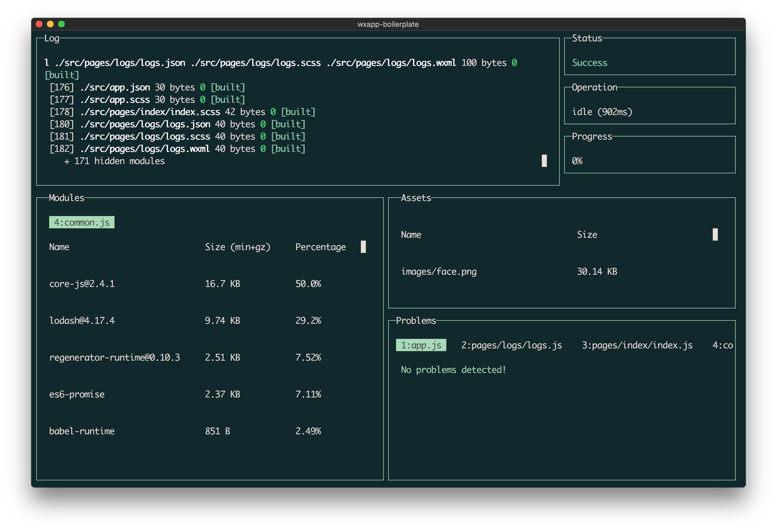Switch to the 2:pages/logs/logs.js tab
Screen dimensions: 777x532
(x=512, y=345)
